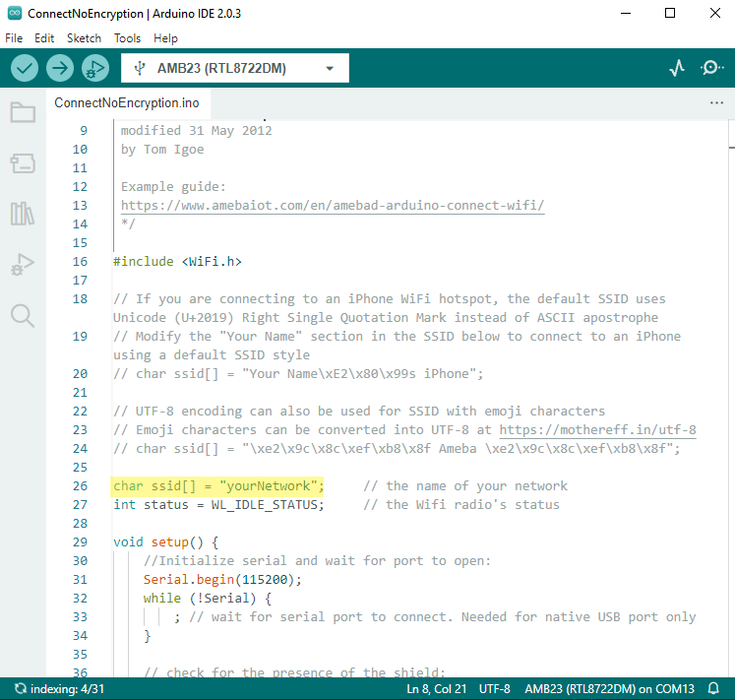Click the notifications bell in status bar
Viewport: 735px width, 700px height.
tap(713, 689)
